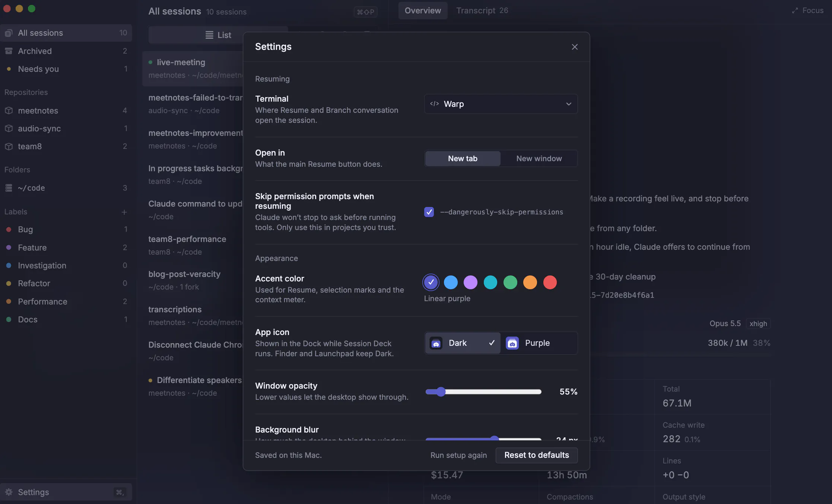
Task: Click the team8 repository cube icon
Action: [9, 146]
